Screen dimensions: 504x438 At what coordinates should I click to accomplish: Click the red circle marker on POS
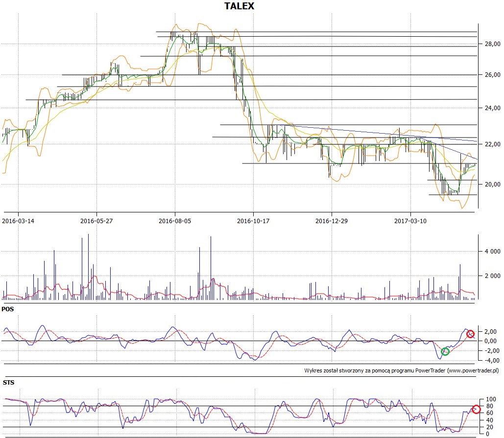coord(470,334)
